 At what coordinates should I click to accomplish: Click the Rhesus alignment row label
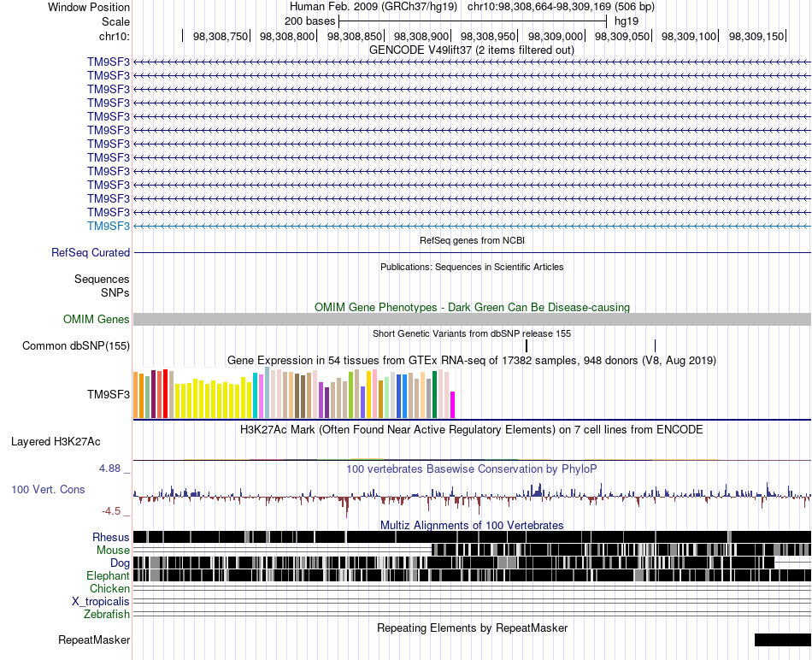click(111, 537)
